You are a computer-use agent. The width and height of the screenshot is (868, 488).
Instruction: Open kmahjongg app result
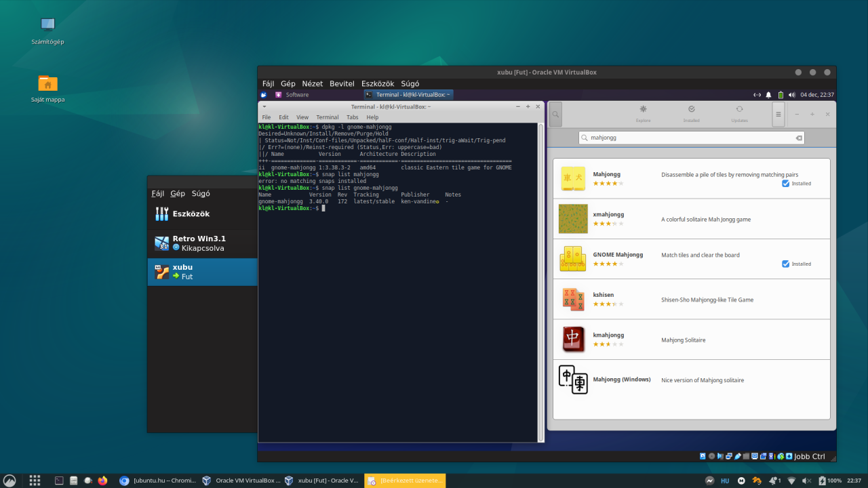[692, 340]
